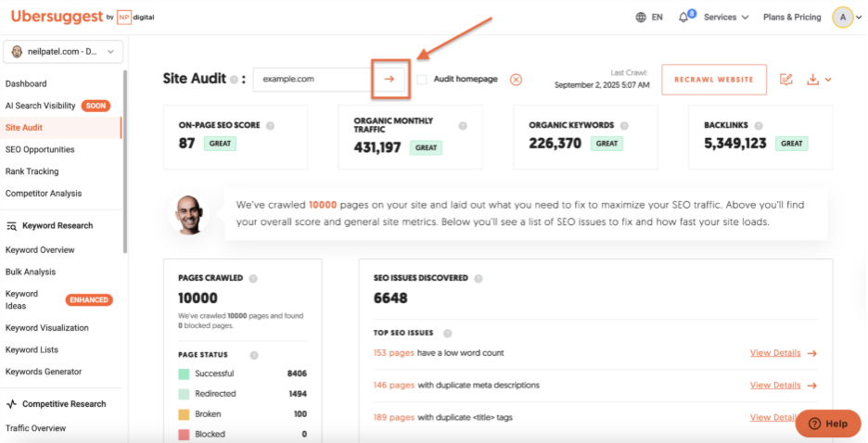
Task: Open notifications bell icon
Action: [683, 18]
